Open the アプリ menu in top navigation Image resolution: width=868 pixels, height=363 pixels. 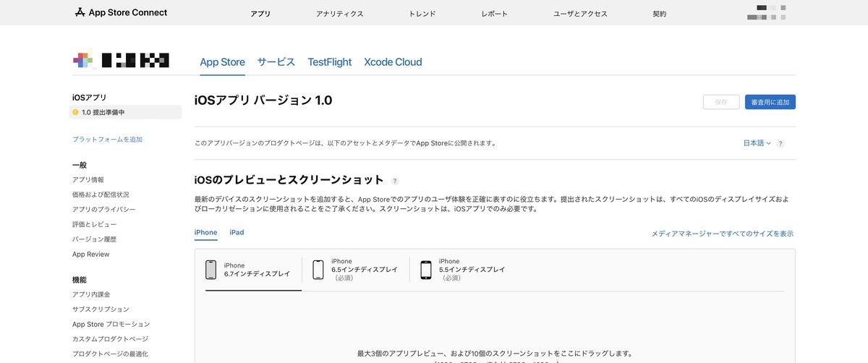coord(260,14)
